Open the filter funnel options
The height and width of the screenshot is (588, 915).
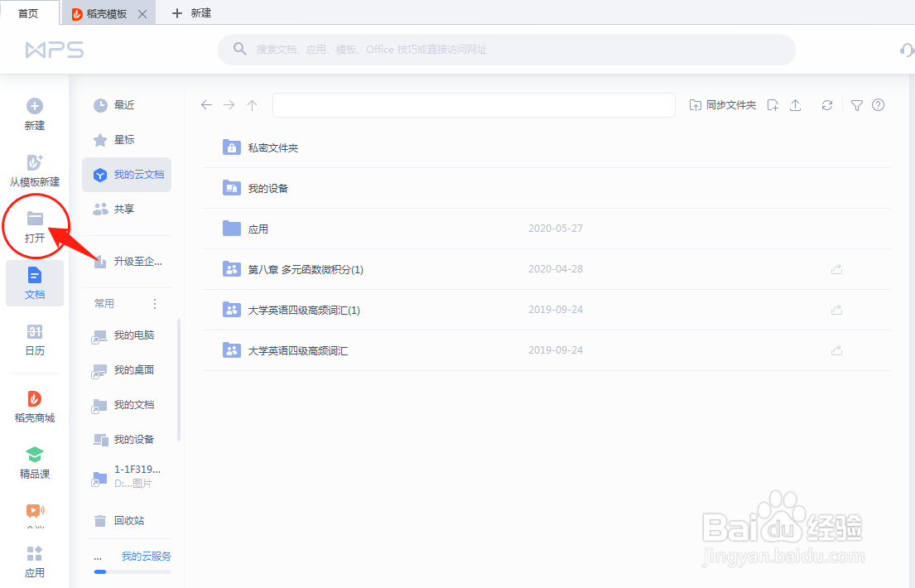pyautogui.click(x=856, y=105)
